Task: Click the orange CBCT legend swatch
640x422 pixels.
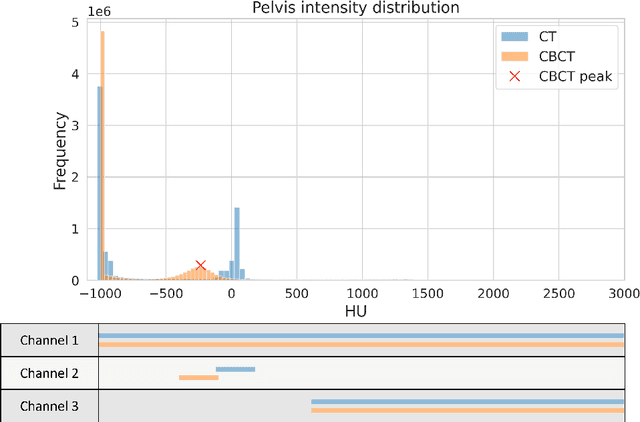Action: [x=511, y=56]
